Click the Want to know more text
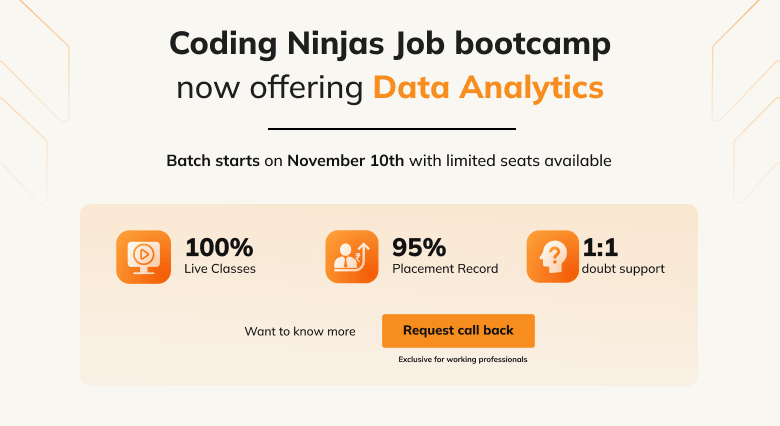 [x=300, y=331]
